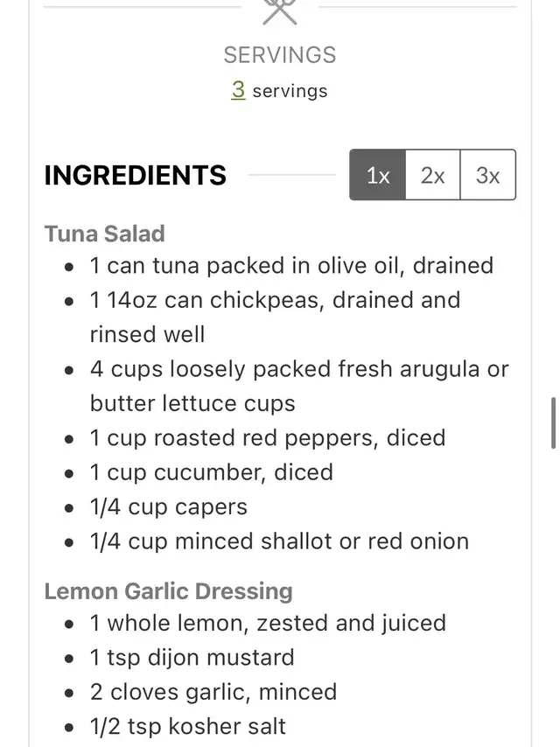The height and width of the screenshot is (747, 560).
Task: Click the crossed utensils servings icon
Action: tap(280, 11)
